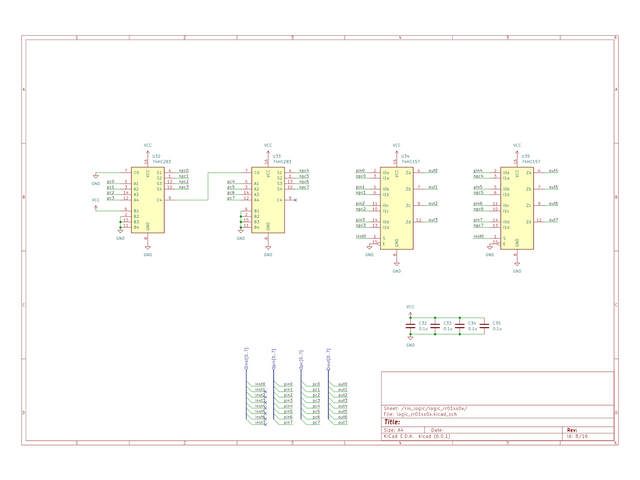Click the no-connect marker on U33's C4 pin
This screenshot has height=480, width=640.
(298, 199)
